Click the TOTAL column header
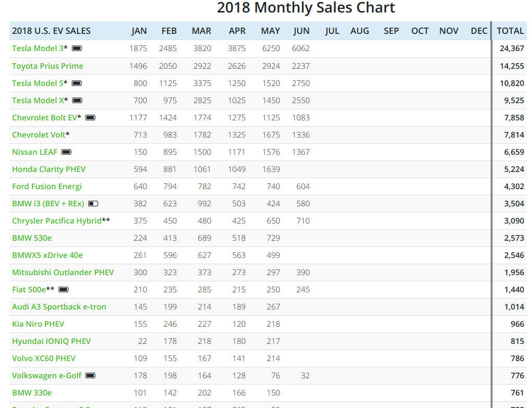532x408 pixels. [510, 31]
